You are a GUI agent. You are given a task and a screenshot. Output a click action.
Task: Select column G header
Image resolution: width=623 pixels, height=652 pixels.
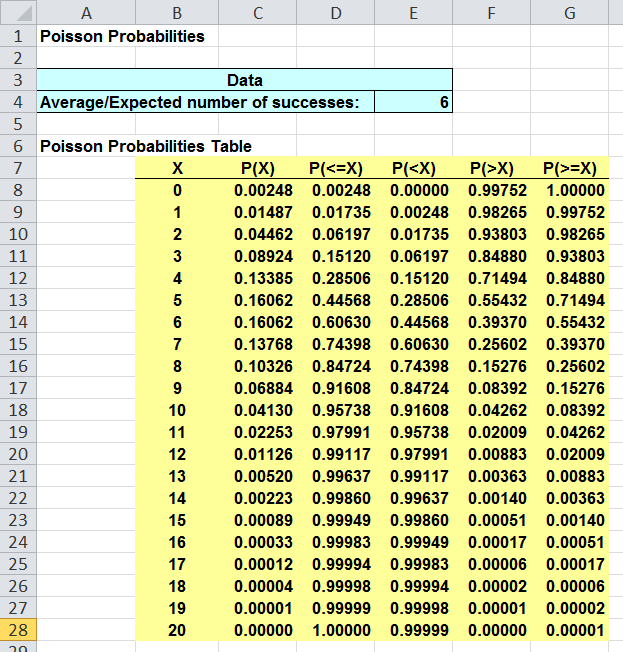pyautogui.click(x=570, y=12)
